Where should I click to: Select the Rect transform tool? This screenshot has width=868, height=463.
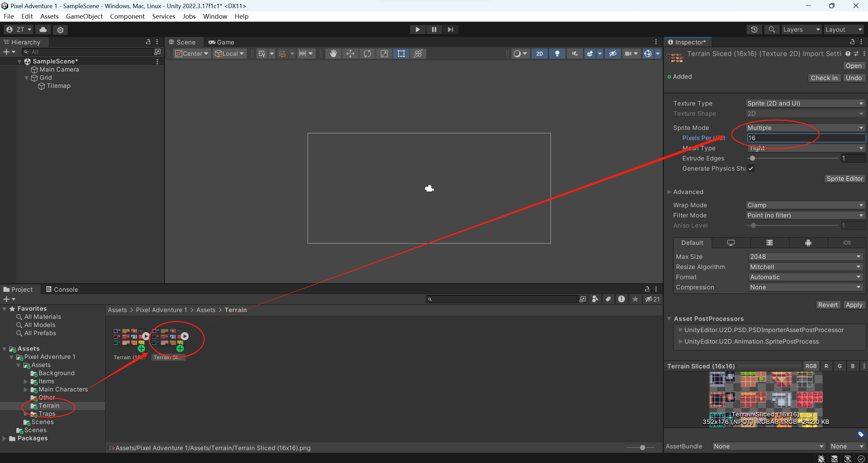point(401,54)
